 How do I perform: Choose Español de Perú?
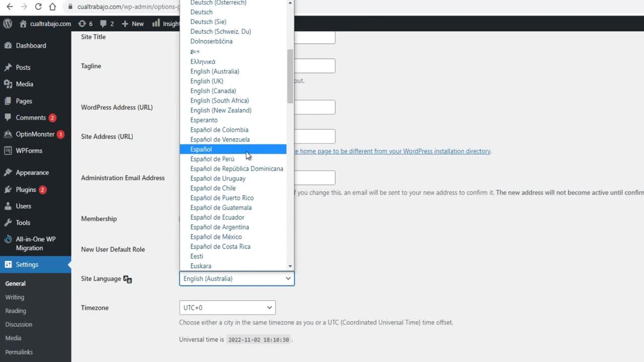(233, 159)
